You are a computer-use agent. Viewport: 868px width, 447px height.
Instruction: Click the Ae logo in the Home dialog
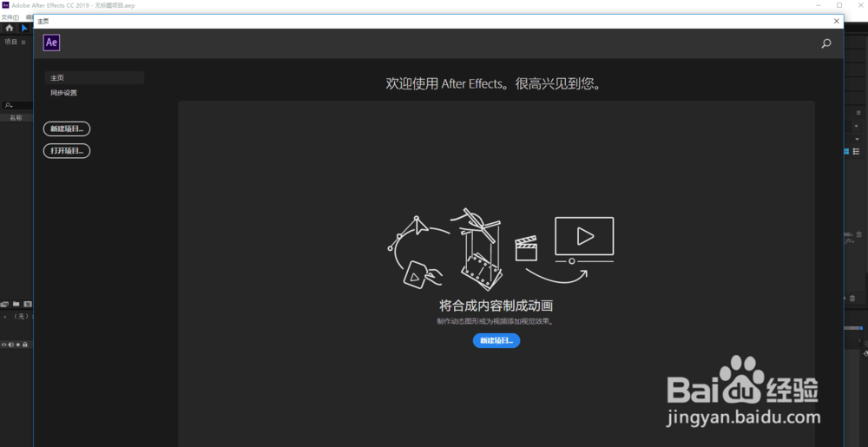[51, 43]
